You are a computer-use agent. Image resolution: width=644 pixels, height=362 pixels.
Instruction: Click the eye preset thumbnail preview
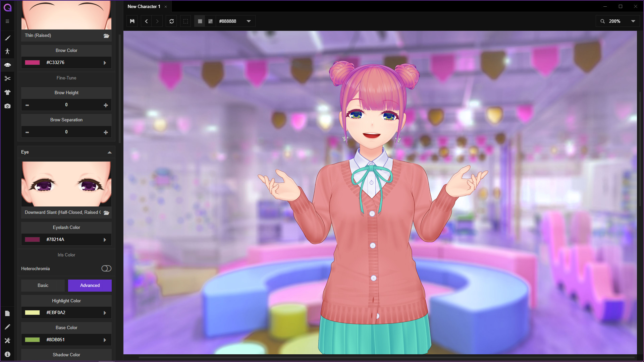(66, 184)
